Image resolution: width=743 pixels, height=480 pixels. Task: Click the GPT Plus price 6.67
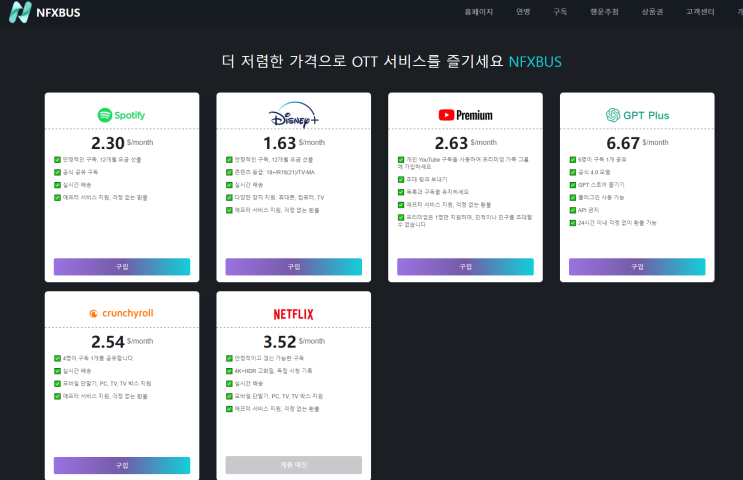pyautogui.click(x=623, y=143)
